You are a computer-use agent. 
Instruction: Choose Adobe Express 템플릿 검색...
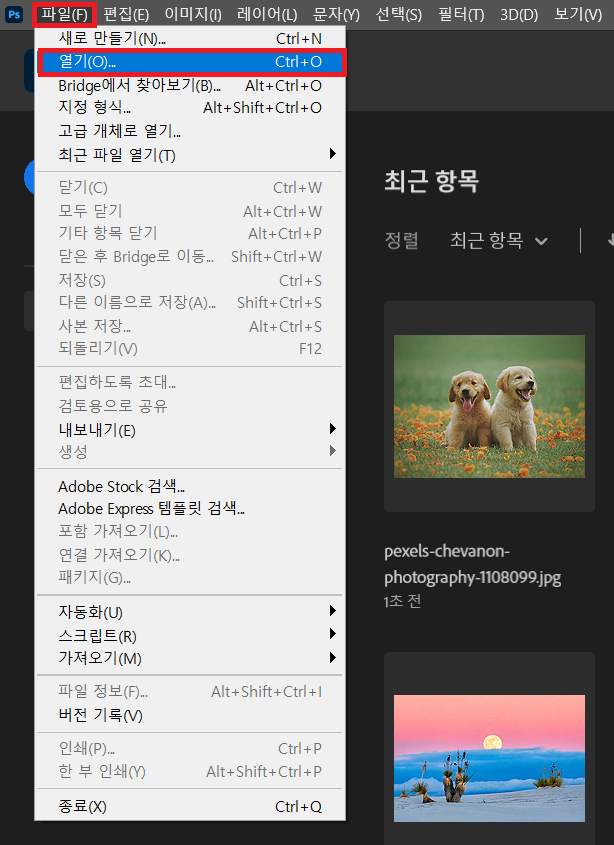tap(190, 508)
